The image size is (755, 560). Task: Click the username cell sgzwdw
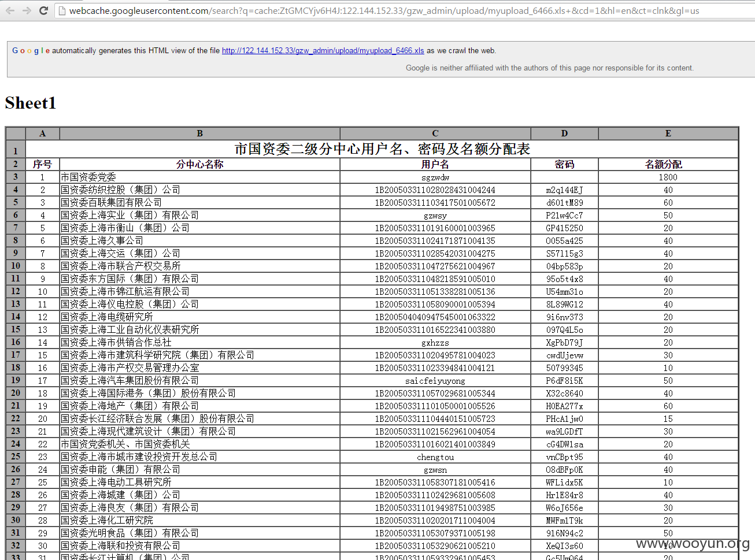click(435, 177)
